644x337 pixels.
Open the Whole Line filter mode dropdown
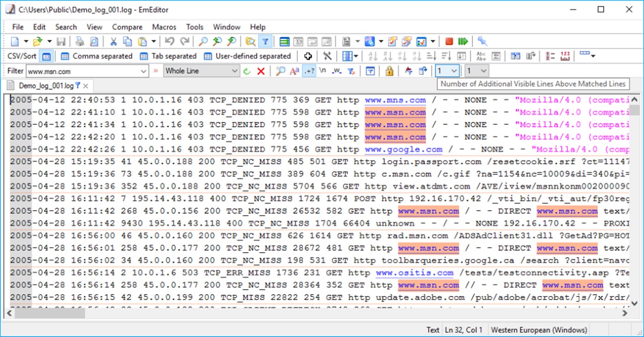[235, 71]
